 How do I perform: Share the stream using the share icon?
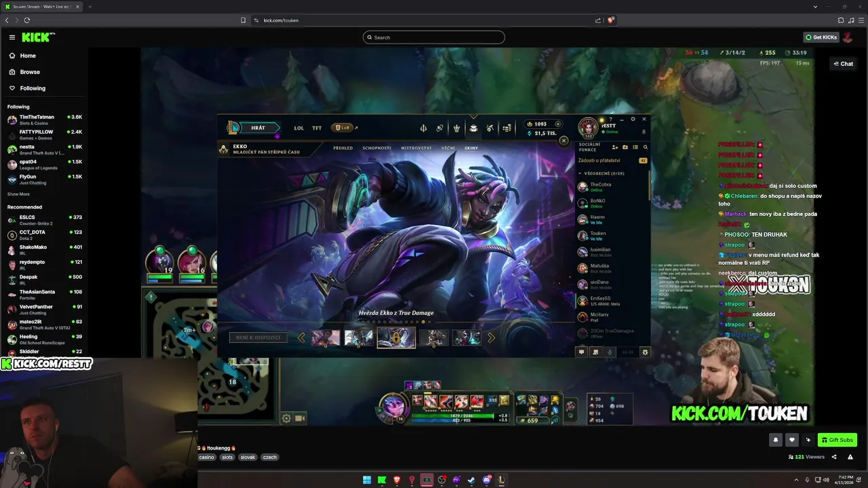834,457
